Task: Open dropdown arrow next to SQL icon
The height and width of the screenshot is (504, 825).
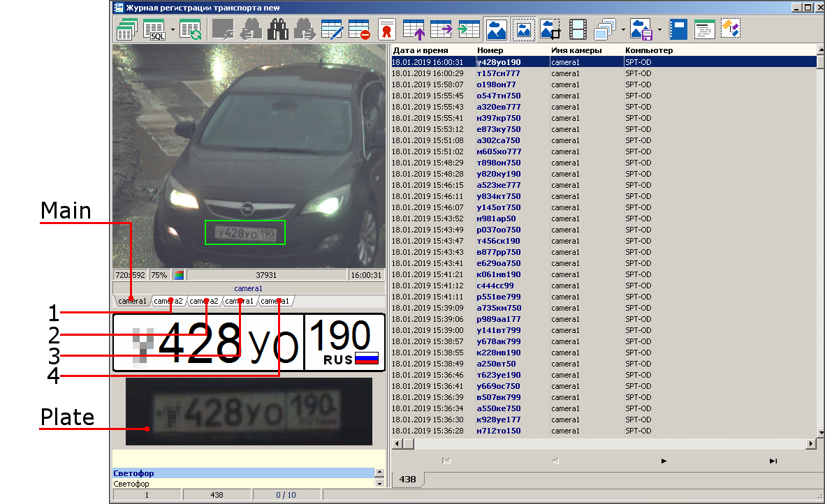Action: point(172,29)
